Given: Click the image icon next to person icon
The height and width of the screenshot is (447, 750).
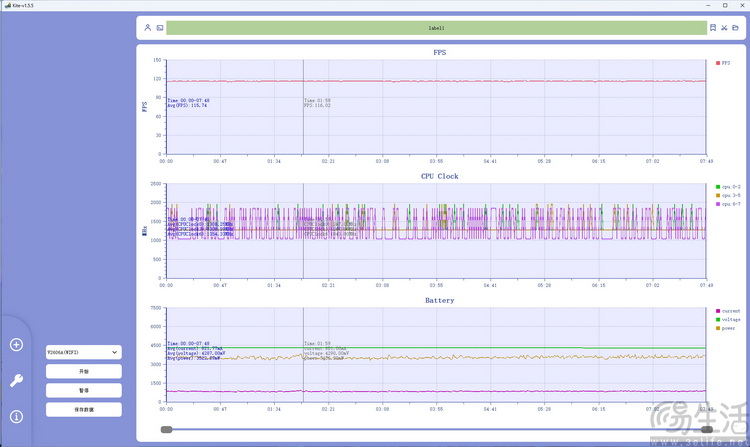Looking at the screenshot, I should coord(160,28).
